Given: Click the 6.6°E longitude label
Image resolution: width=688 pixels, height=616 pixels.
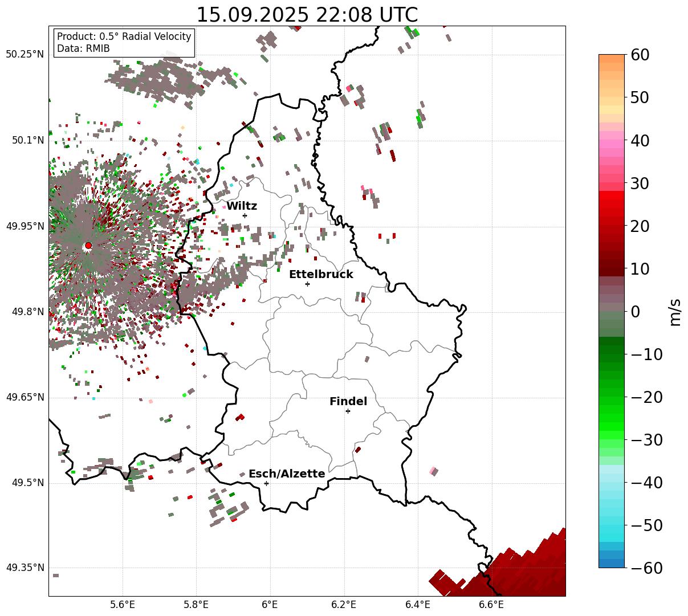Looking at the screenshot, I should [491, 605].
